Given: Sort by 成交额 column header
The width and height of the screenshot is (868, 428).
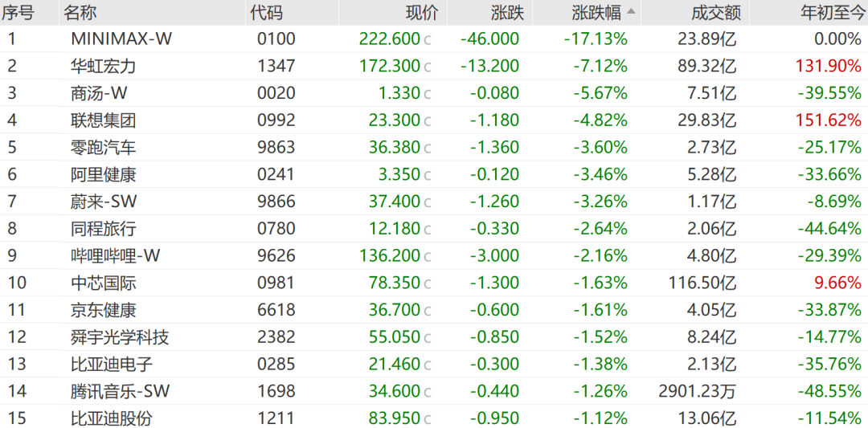Looking at the screenshot, I should [x=710, y=13].
